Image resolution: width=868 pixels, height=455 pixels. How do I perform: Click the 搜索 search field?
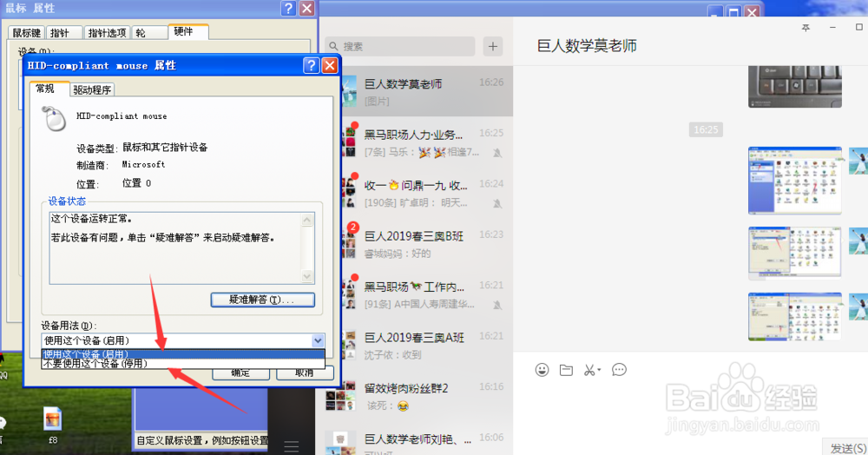click(400, 47)
